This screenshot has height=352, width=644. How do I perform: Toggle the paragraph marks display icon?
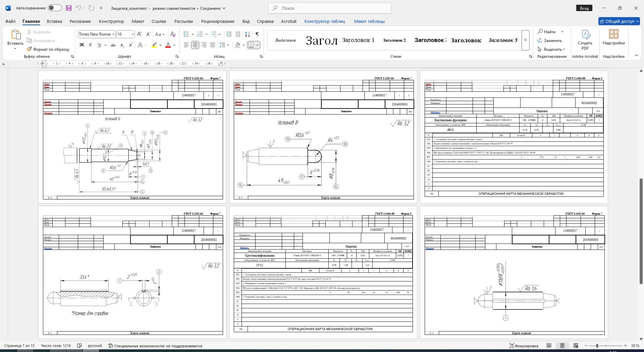pyautogui.click(x=257, y=34)
